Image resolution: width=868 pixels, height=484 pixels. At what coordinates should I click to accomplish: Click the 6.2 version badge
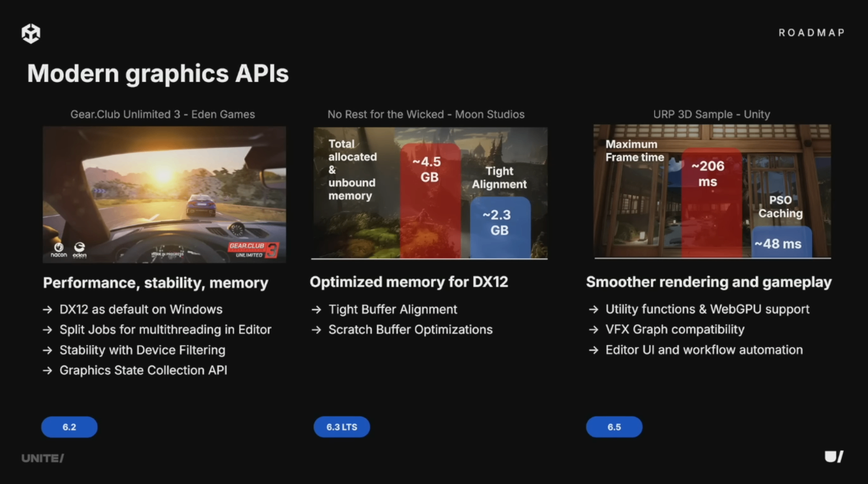69,427
